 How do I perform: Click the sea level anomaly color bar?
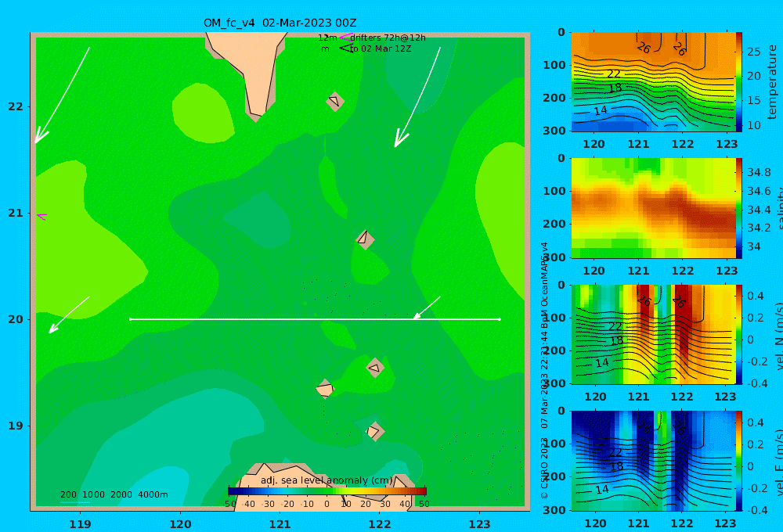tap(327, 491)
